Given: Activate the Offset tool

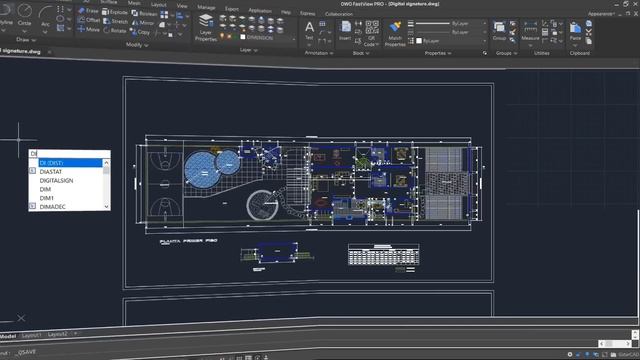Looking at the screenshot, I should click(x=89, y=20).
